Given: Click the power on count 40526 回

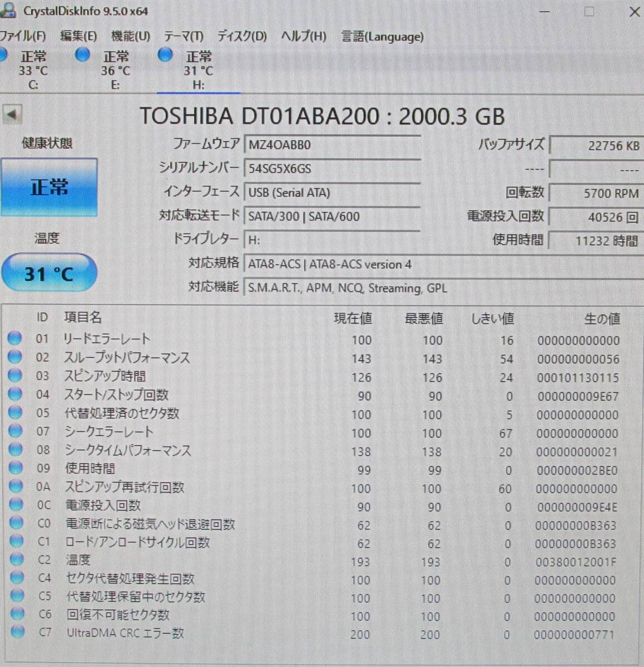Looking at the screenshot, I should coord(597,217).
